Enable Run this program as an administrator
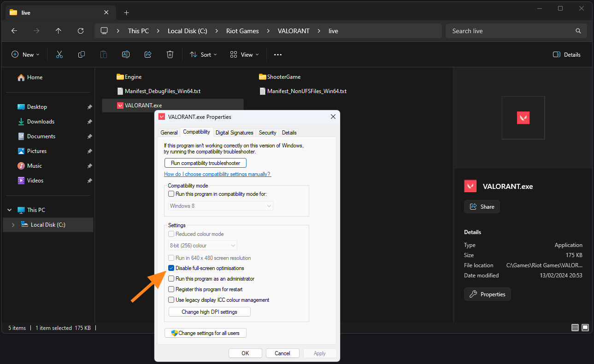 [x=171, y=279]
